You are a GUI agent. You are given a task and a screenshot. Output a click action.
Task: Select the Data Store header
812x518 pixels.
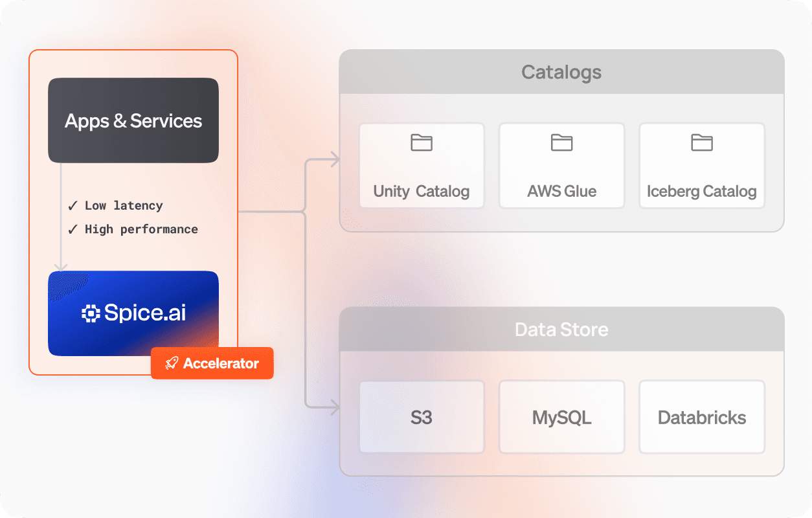(561, 330)
